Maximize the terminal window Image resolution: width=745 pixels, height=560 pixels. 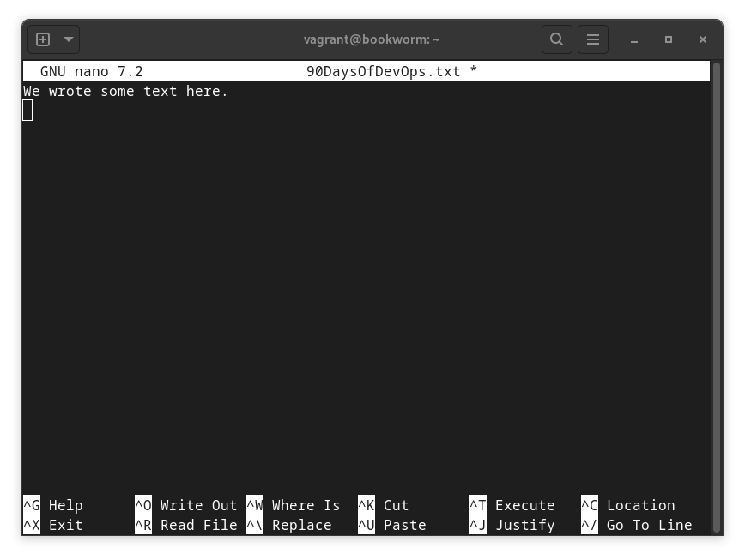click(x=669, y=39)
